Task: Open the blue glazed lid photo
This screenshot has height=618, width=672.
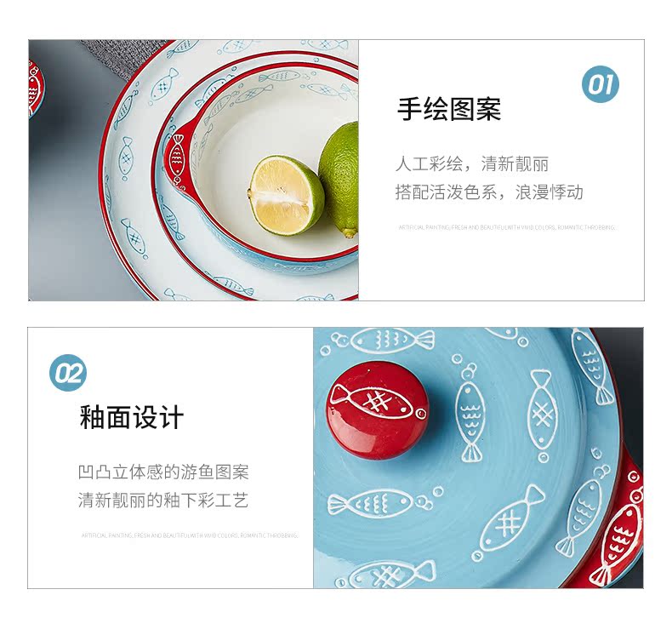Action: click(x=478, y=458)
